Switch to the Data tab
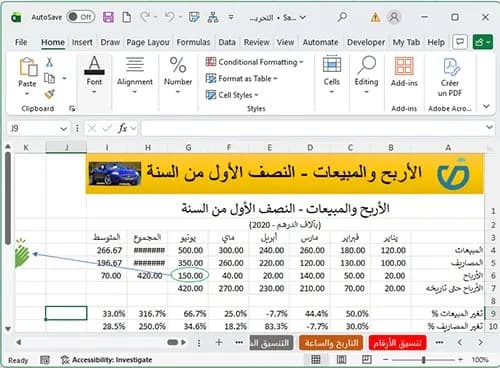The height and width of the screenshot is (368, 500). coord(227,42)
